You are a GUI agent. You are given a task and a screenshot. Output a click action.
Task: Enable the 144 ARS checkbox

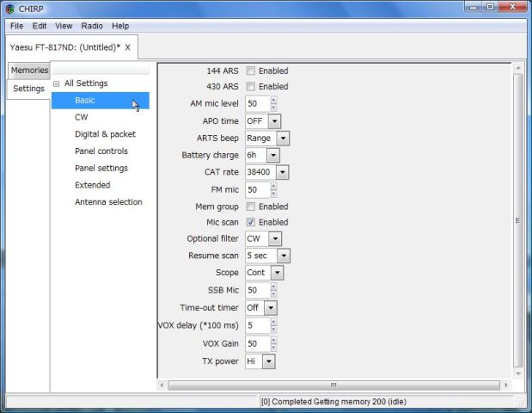[250, 71]
